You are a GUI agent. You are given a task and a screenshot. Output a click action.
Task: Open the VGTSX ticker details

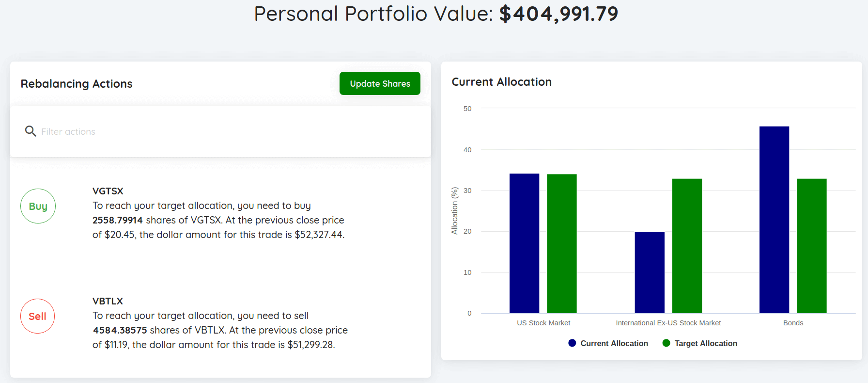click(108, 191)
